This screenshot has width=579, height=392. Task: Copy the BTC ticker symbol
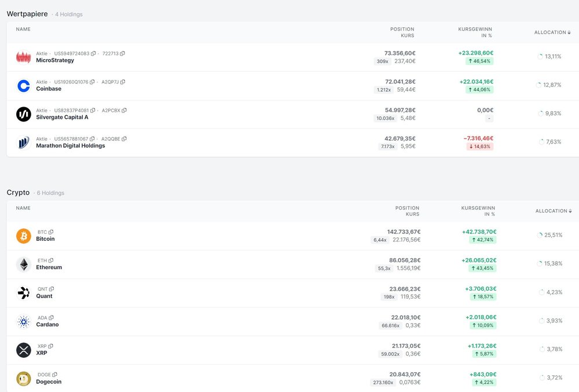click(x=52, y=232)
